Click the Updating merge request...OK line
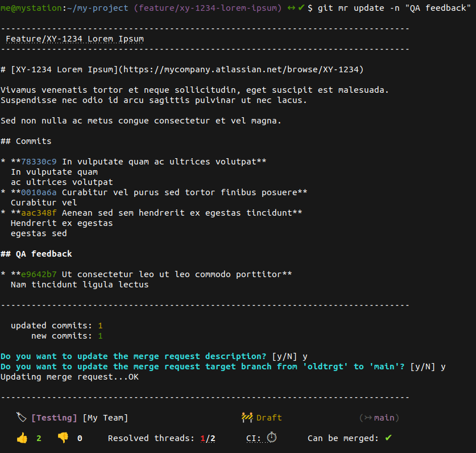Image resolution: width=476 pixels, height=453 pixels. [x=69, y=377]
